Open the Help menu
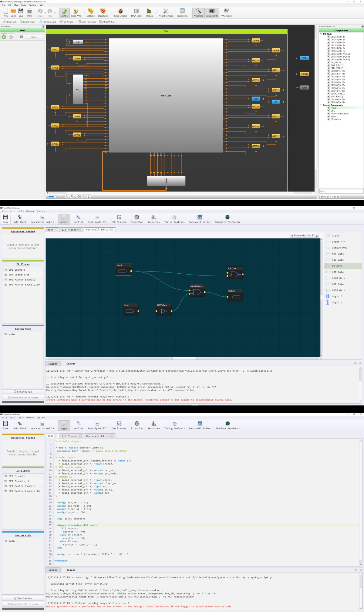This screenshot has height=612, width=364. tap(41, 5)
